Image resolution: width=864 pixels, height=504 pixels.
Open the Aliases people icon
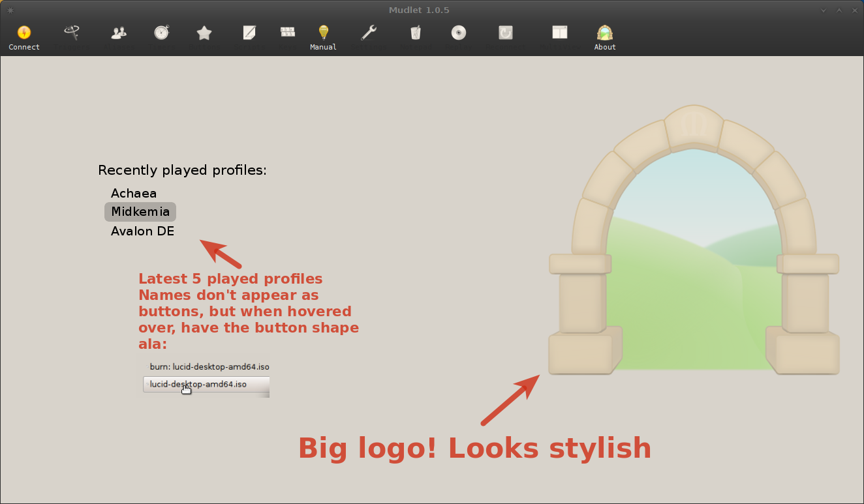(x=119, y=33)
